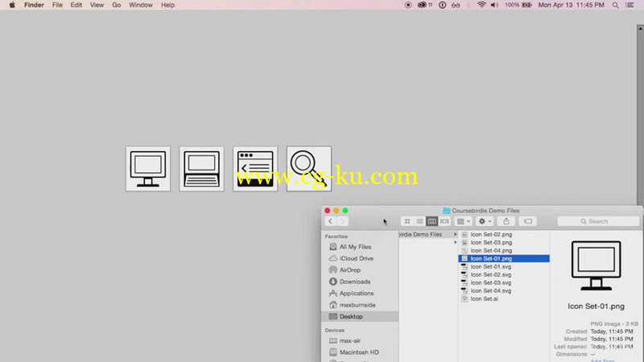Select Desktop in sidebar
The height and width of the screenshot is (362, 644).
(359, 316)
